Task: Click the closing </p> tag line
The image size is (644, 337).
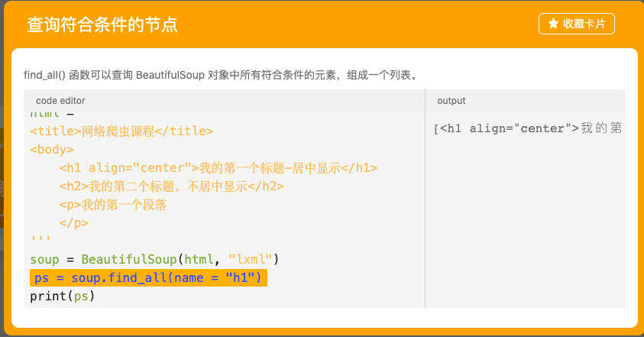Action: point(73,222)
